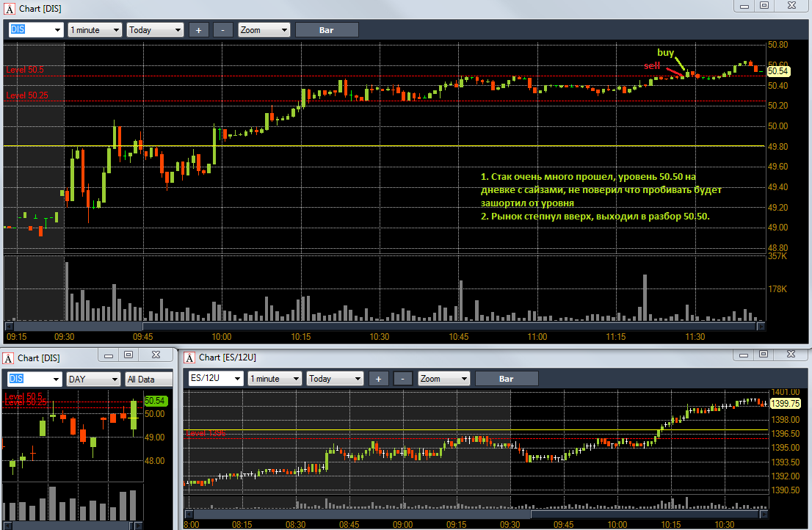Click the 1399.75 price tag in ES chart
Viewport: 812px width, 530px height.
pos(786,403)
